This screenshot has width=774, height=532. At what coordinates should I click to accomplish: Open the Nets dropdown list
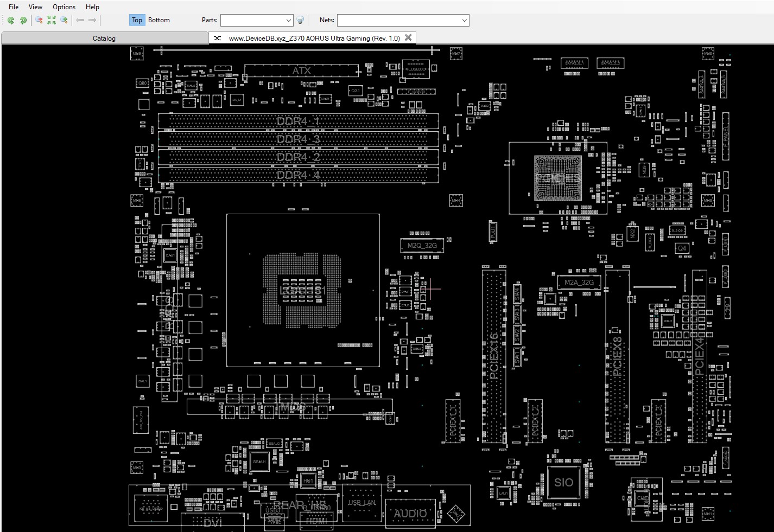click(x=464, y=20)
